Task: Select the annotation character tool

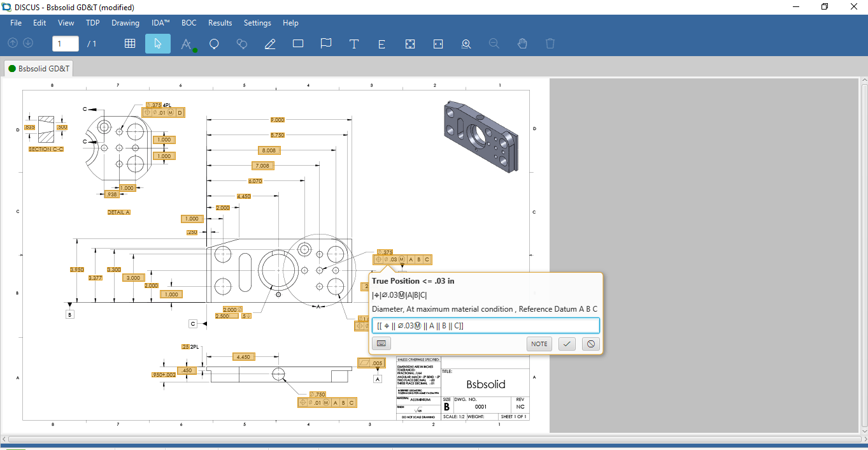Action: [x=186, y=43]
